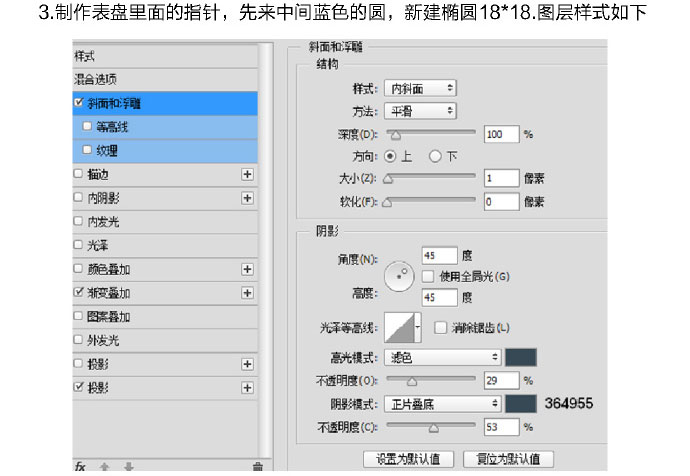This screenshot has width=690, height=476.
Task: Click the 角度 input field showing 45
Action: (439, 256)
